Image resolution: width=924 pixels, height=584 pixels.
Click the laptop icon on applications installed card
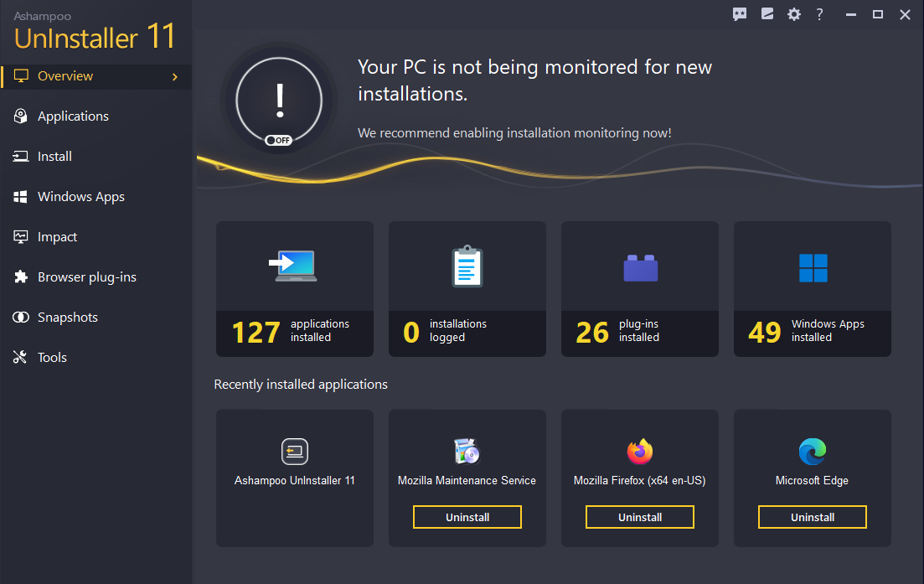point(293,266)
